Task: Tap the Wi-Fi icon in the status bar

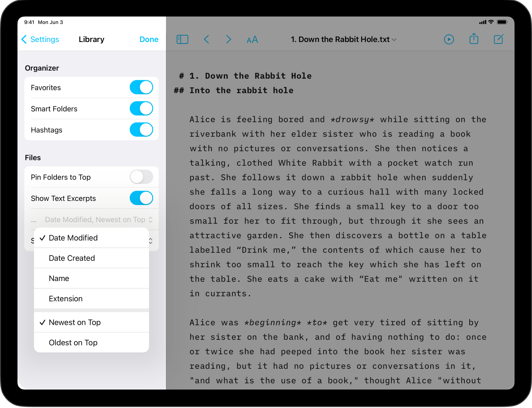Action: tap(491, 22)
